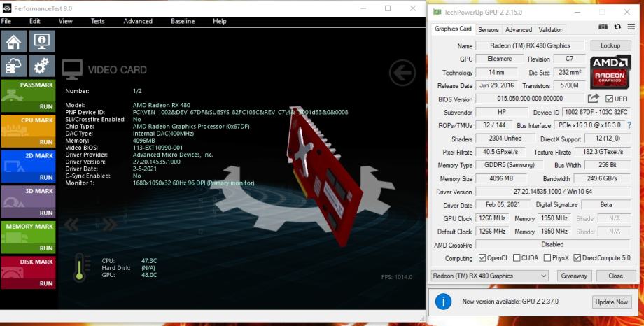Run the 2D Mark test tile
Image resolution: width=644 pixels, height=326 pixels.
click(28, 166)
